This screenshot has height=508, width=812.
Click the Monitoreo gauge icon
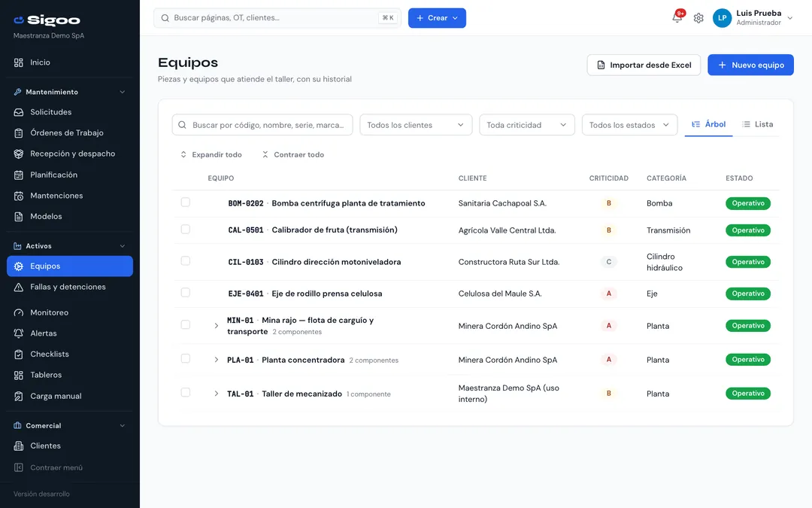[x=19, y=313]
